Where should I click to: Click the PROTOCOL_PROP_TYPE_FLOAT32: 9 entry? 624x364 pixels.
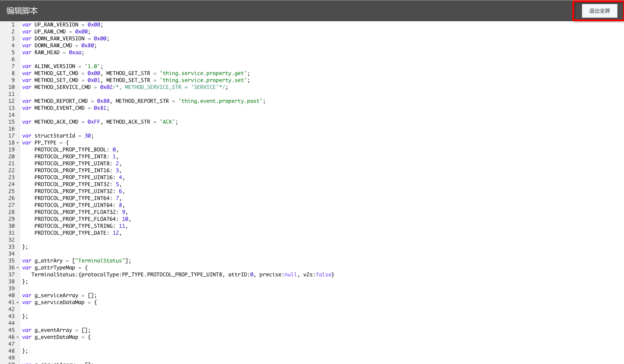coord(81,212)
